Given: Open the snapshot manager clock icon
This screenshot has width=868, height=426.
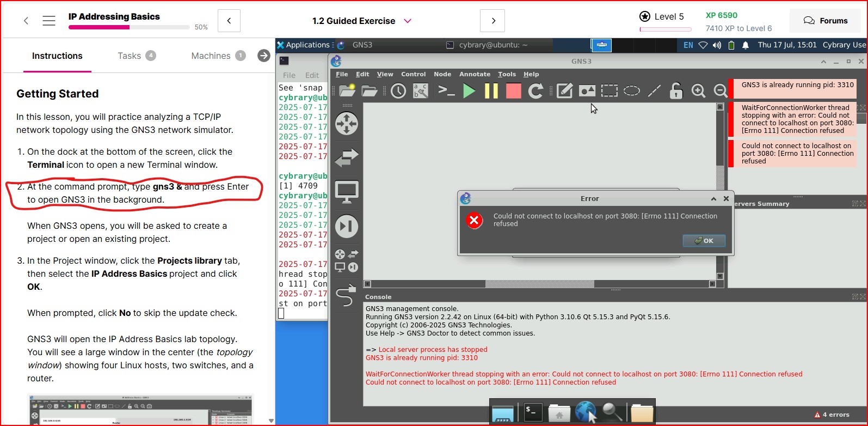Looking at the screenshot, I should [398, 91].
